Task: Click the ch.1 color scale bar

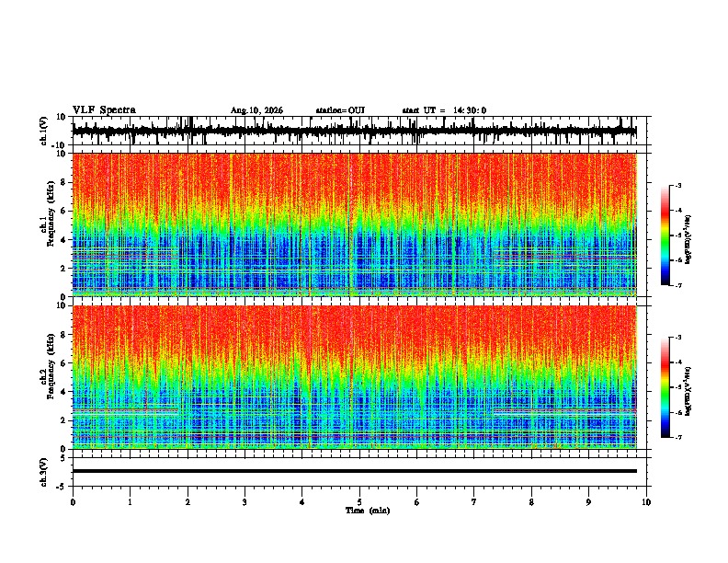Action: coord(665,236)
